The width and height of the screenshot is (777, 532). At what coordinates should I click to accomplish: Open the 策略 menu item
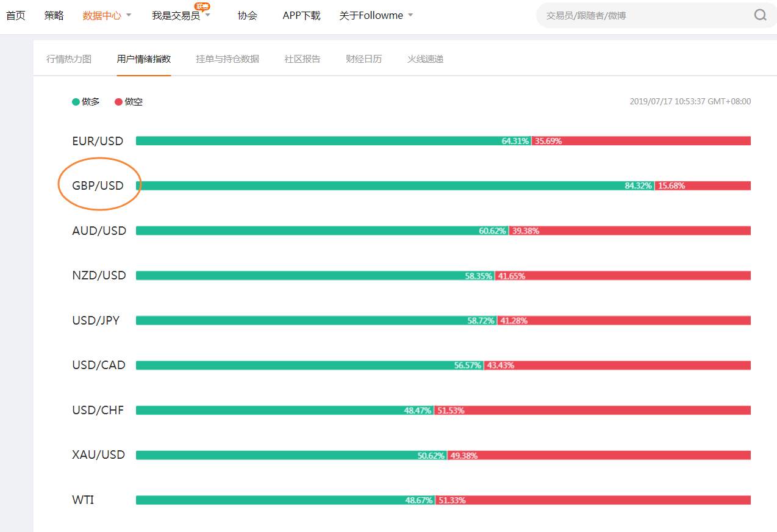(x=54, y=15)
